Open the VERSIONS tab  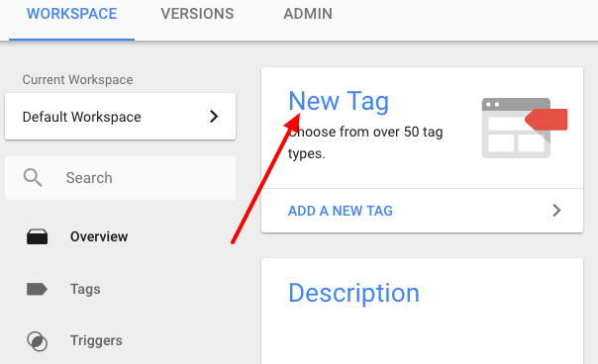197,14
